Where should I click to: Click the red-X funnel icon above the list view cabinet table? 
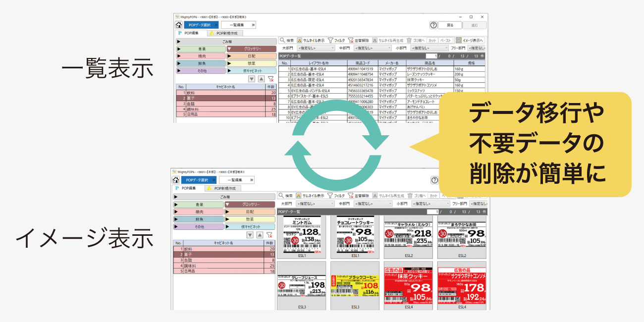point(270,79)
